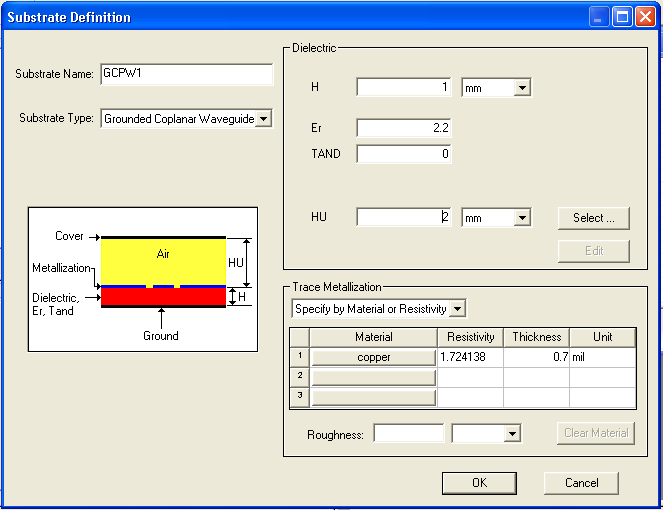
Task: Expand the Roughness unit dropdown
Action: (x=512, y=433)
